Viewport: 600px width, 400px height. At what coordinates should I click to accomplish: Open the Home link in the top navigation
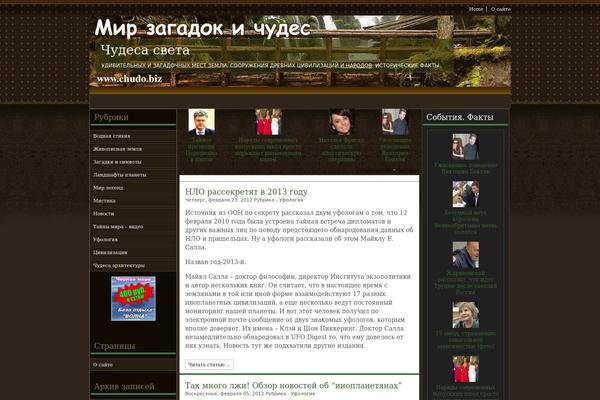476,9
